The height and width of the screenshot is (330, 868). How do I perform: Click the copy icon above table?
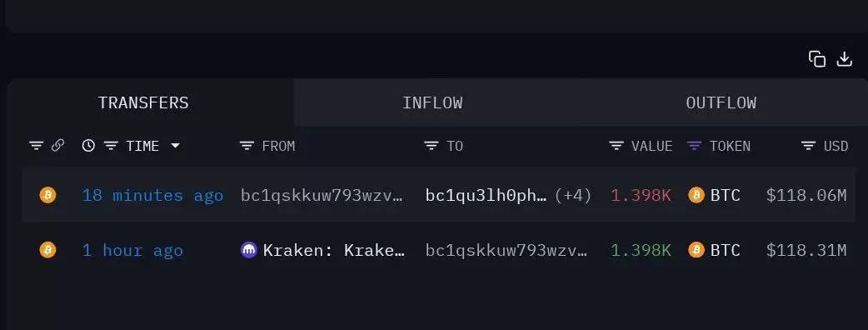(x=817, y=58)
